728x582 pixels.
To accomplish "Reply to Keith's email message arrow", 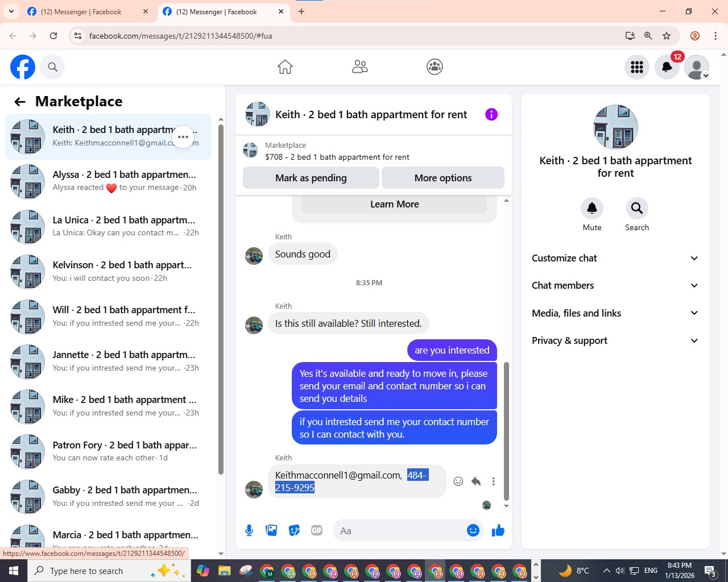I will coord(476,481).
